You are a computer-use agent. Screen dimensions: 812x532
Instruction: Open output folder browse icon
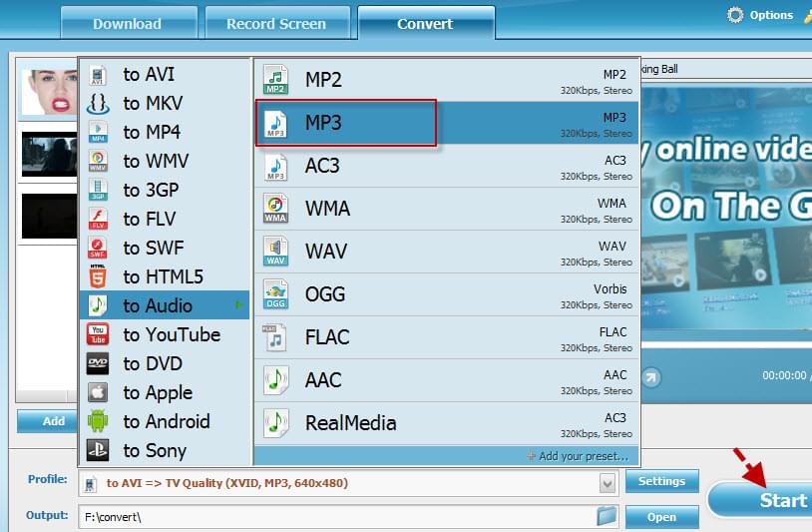point(607,516)
